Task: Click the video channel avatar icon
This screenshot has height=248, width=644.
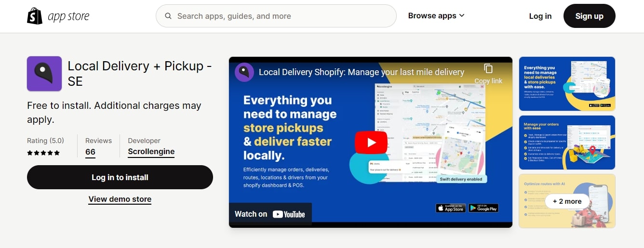Action: click(x=244, y=72)
